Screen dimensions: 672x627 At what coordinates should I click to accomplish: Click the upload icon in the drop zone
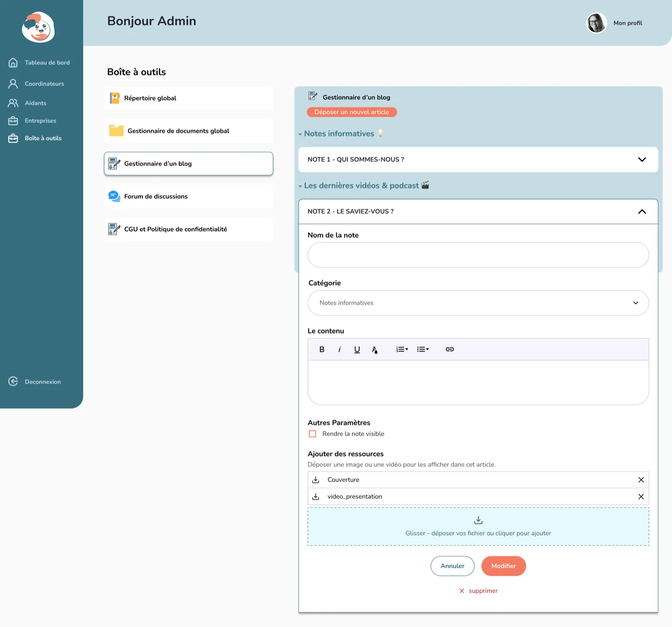click(x=478, y=520)
